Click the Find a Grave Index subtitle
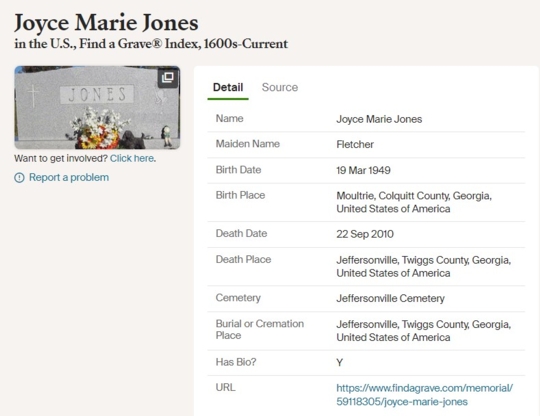This screenshot has width=540, height=416. tap(151, 44)
